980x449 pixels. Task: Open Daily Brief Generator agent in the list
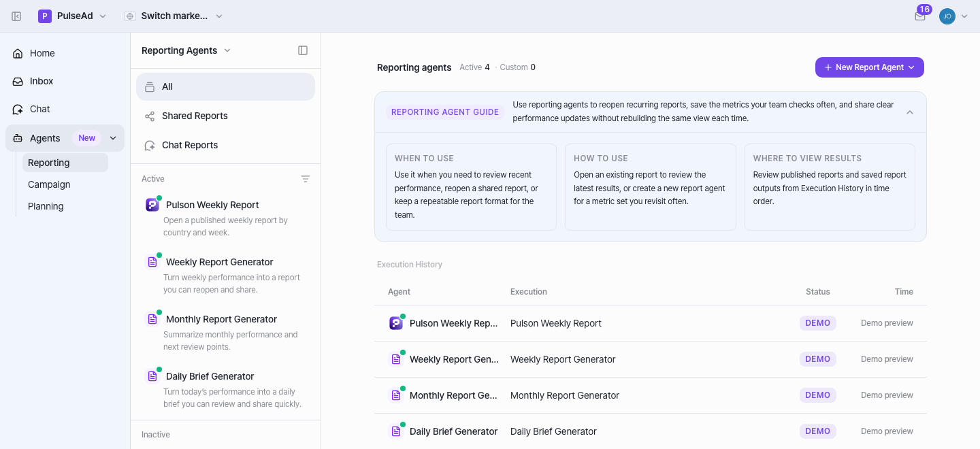pyautogui.click(x=225, y=388)
